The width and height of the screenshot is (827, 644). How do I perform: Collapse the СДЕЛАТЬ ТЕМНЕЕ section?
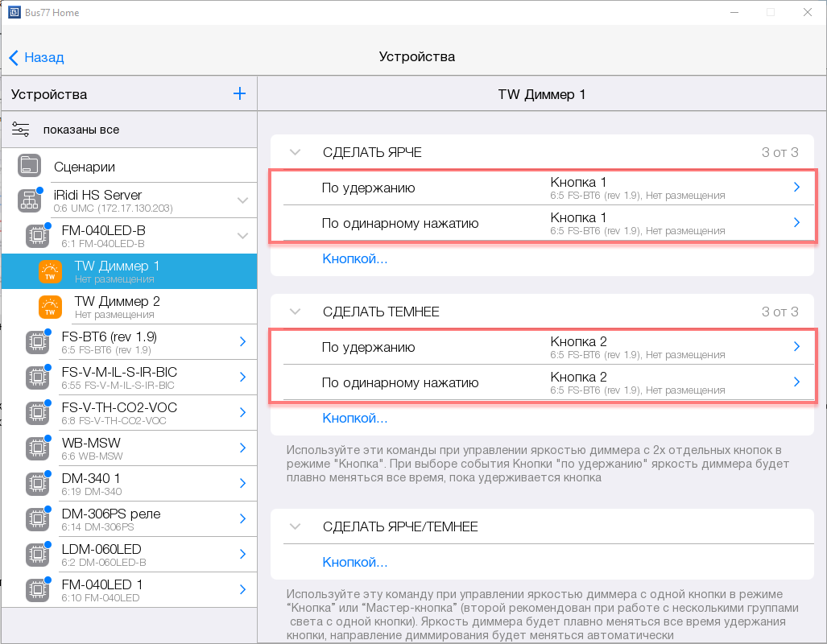[295, 312]
